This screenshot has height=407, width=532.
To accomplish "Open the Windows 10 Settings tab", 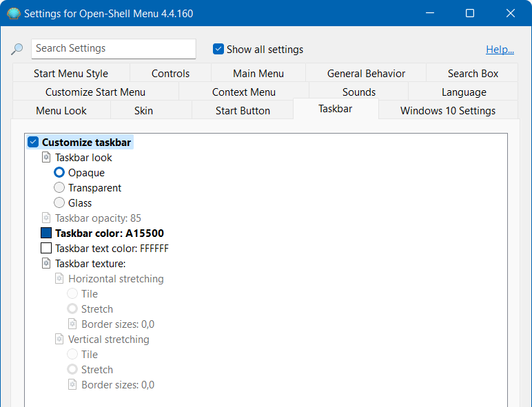I will 448,111.
